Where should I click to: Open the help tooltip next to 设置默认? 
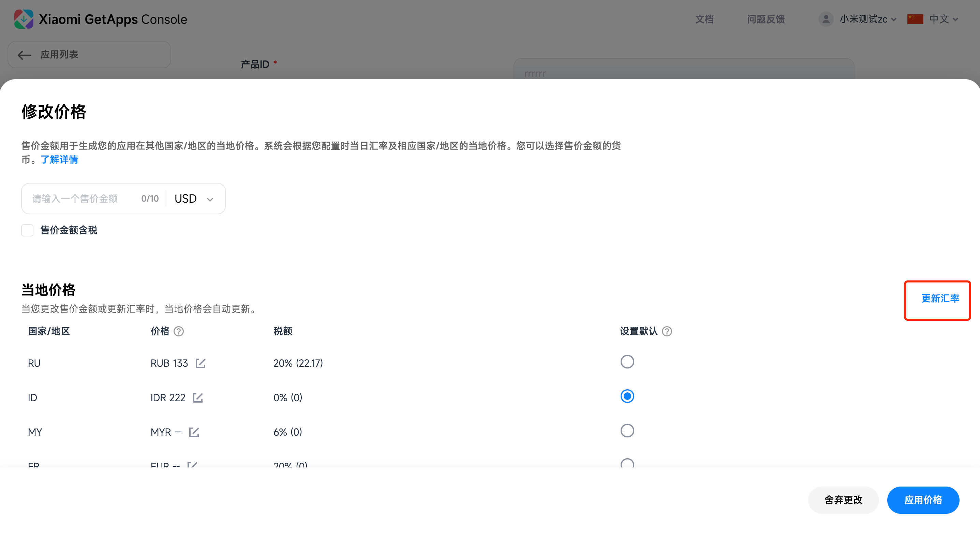(667, 331)
